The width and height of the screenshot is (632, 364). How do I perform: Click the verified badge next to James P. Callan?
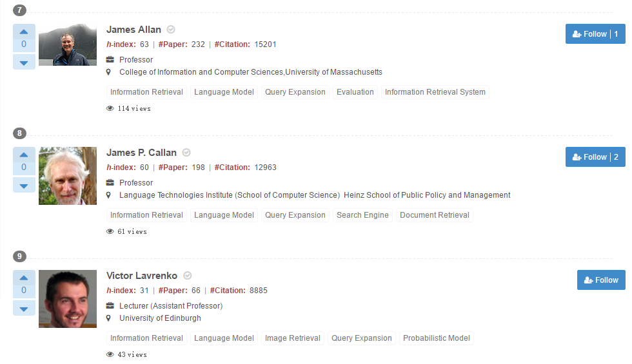(186, 153)
